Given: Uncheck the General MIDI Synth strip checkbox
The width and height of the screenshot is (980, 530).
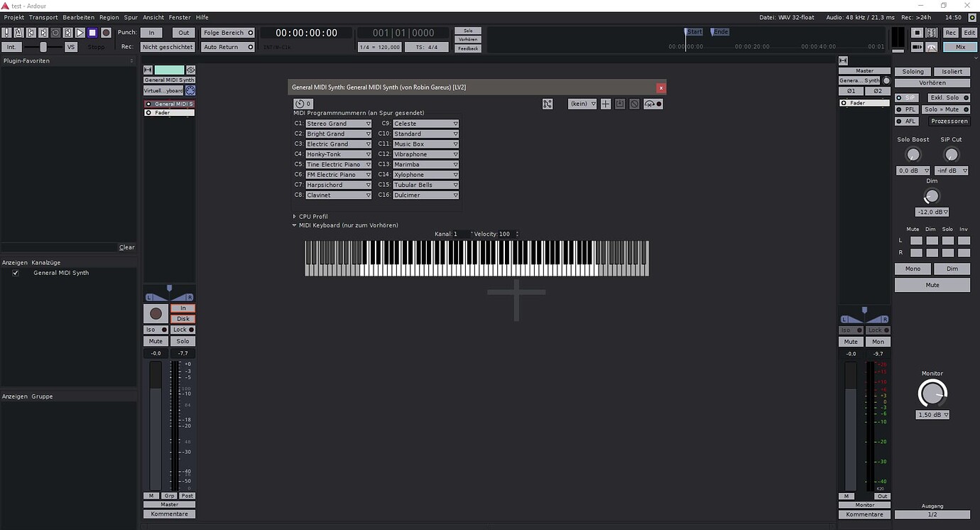Looking at the screenshot, I should (x=16, y=273).
